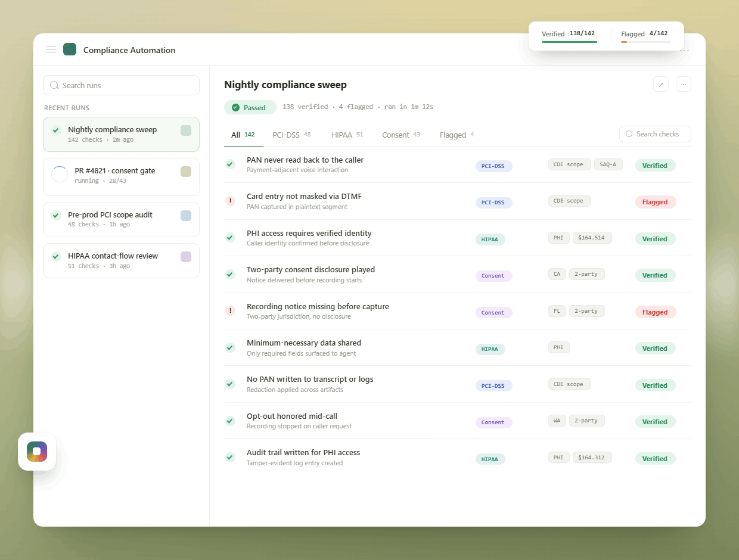Viewport: 739px width, 560px height.
Task: Open 'Opt-out honored mid-call' check
Action: point(458,421)
